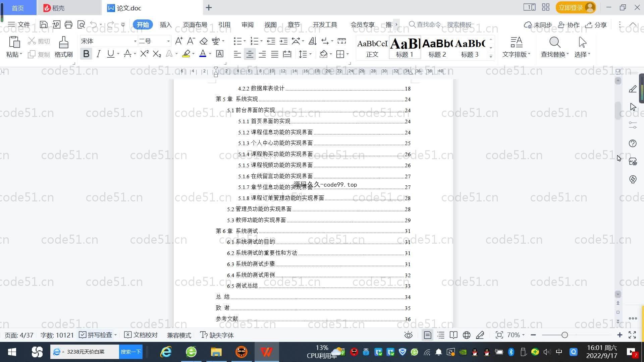The height and width of the screenshot is (362, 644).
Task: Open the Insert (插入) tab
Action: pos(166,24)
